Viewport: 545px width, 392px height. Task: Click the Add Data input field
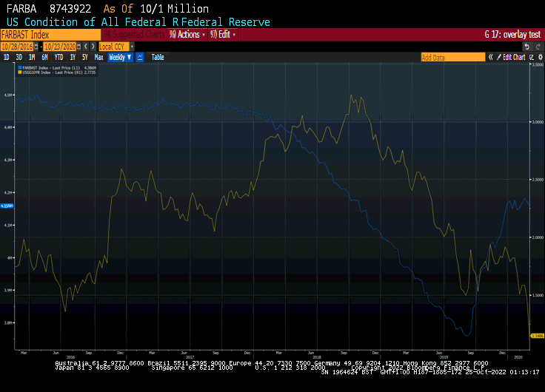(453, 57)
